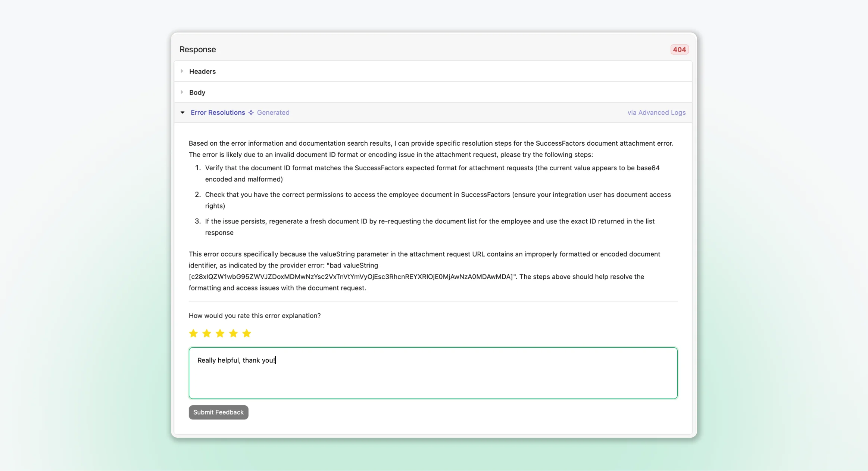Open the via Advanced Logs link
This screenshot has width=868, height=471.
click(x=656, y=113)
